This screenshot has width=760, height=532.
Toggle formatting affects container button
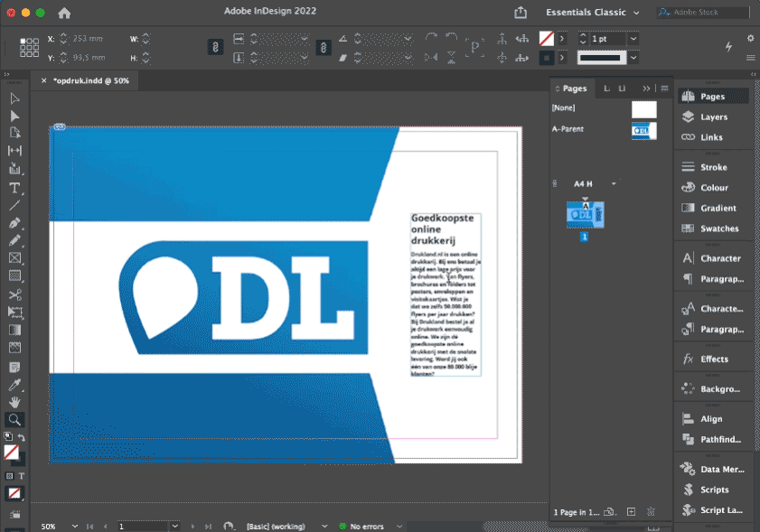point(9,476)
